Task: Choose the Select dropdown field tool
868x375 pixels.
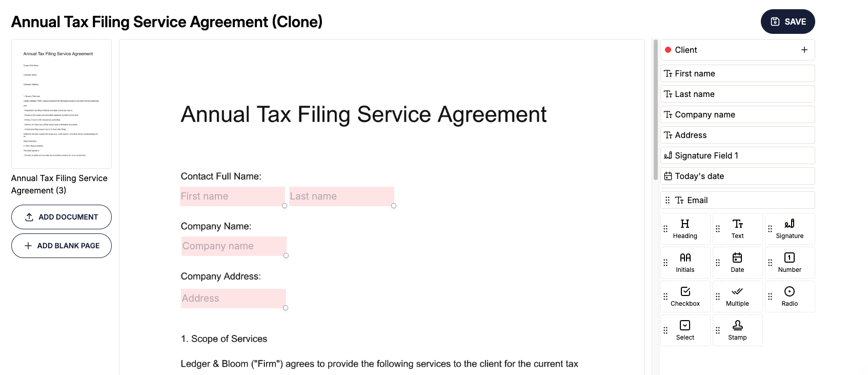Action: [x=685, y=330]
